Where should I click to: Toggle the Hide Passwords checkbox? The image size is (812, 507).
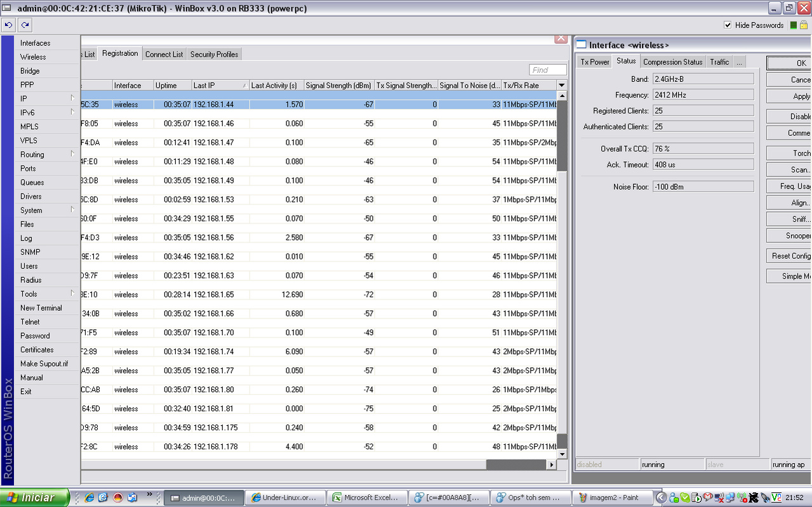click(x=728, y=25)
